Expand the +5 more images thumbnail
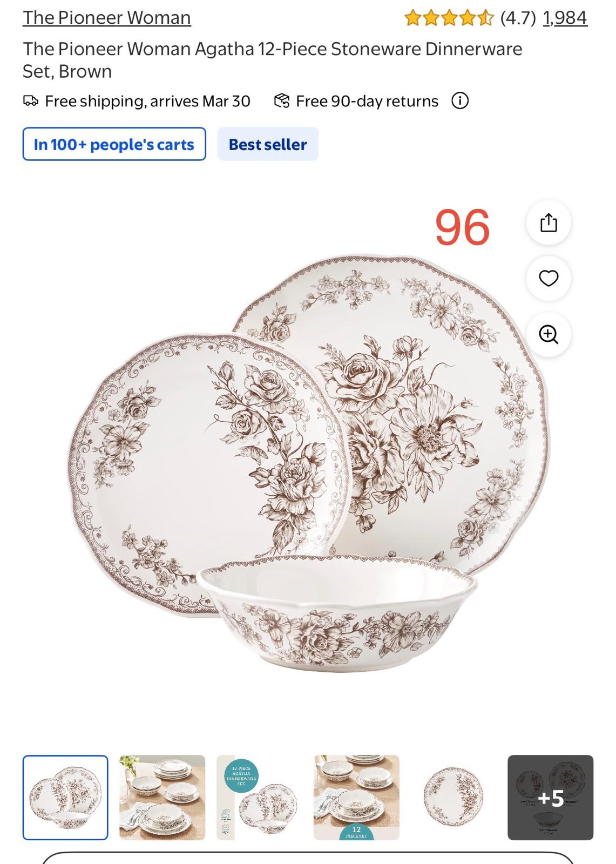The height and width of the screenshot is (864, 616). pyautogui.click(x=551, y=798)
